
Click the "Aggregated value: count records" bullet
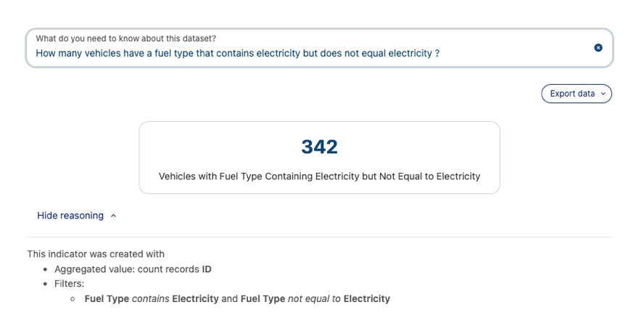click(127, 269)
